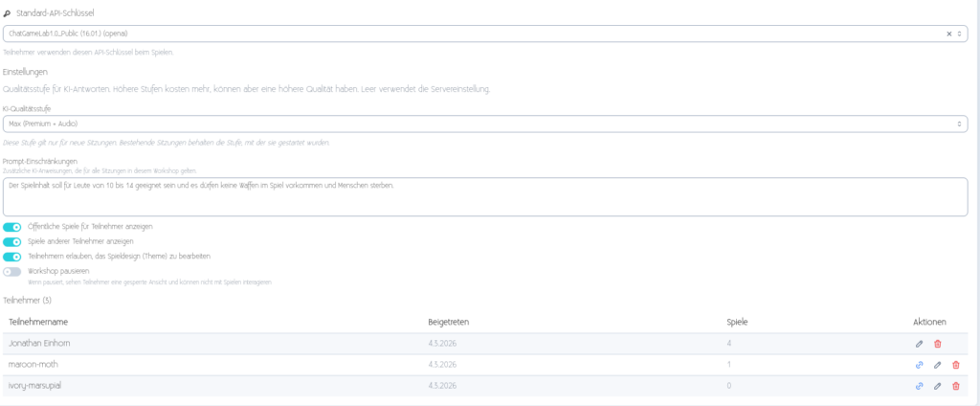
Task: Edit the ivory-marsupial participant
Action: (x=938, y=386)
